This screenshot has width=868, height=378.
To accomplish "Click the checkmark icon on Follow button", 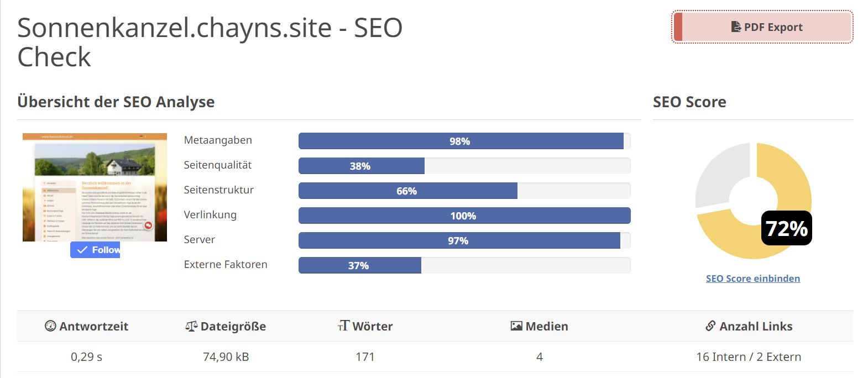I will 82,250.
